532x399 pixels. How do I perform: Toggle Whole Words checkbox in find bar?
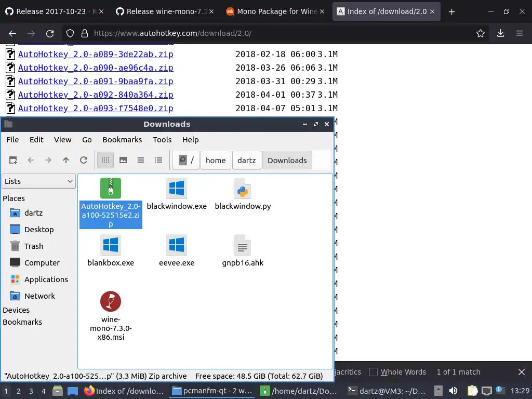pyautogui.click(x=373, y=372)
